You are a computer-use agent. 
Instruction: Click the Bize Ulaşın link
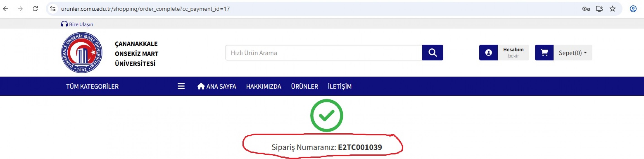(x=77, y=24)
